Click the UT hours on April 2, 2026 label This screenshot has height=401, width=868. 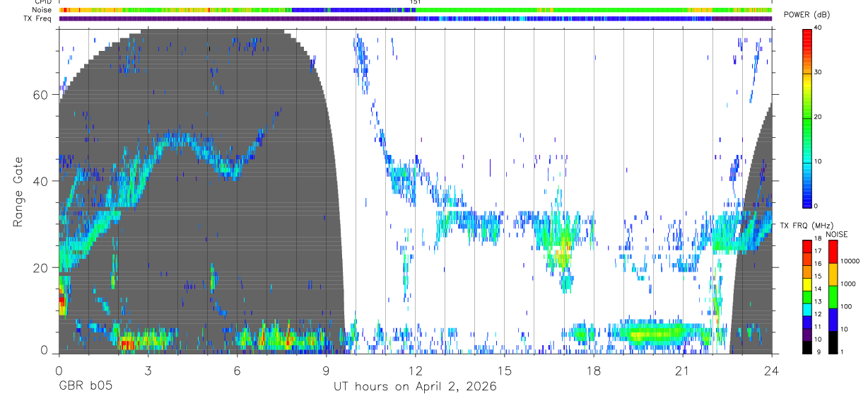(415, 387)
